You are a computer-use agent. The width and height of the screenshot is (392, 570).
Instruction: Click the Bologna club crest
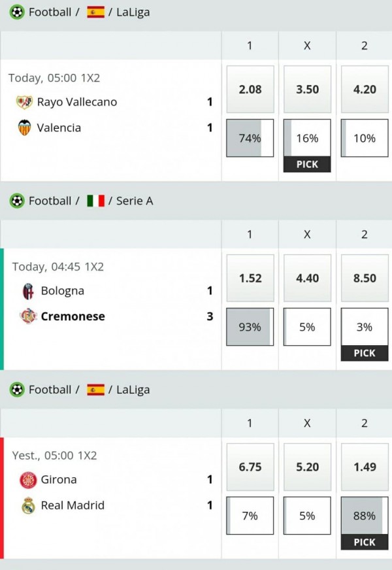[x=28, y=291]
